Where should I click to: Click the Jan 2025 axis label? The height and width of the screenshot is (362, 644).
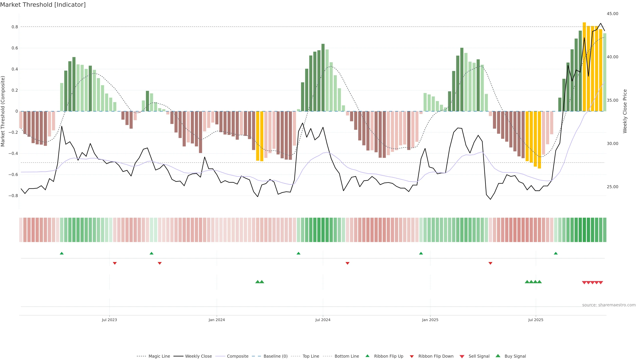pyautogui.click(x=430, y=320)
